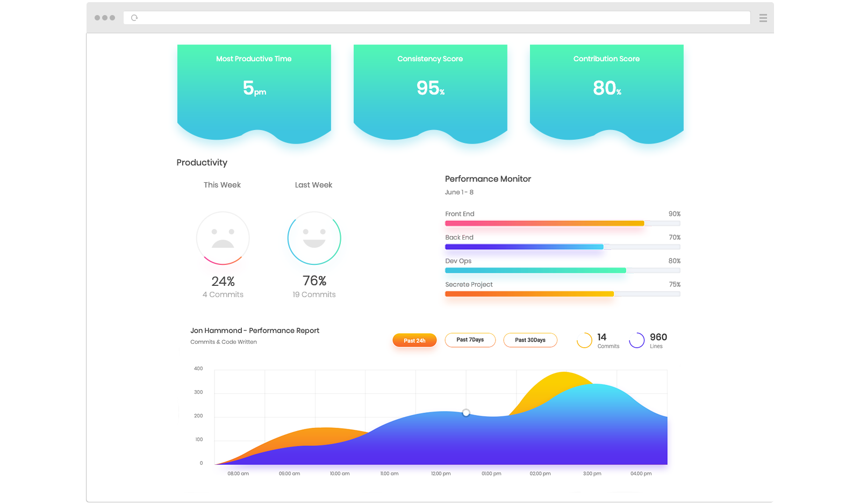Open the hamburger menu in the browser toolbar
Screen dimensions: 860x504
pos(763,18)
